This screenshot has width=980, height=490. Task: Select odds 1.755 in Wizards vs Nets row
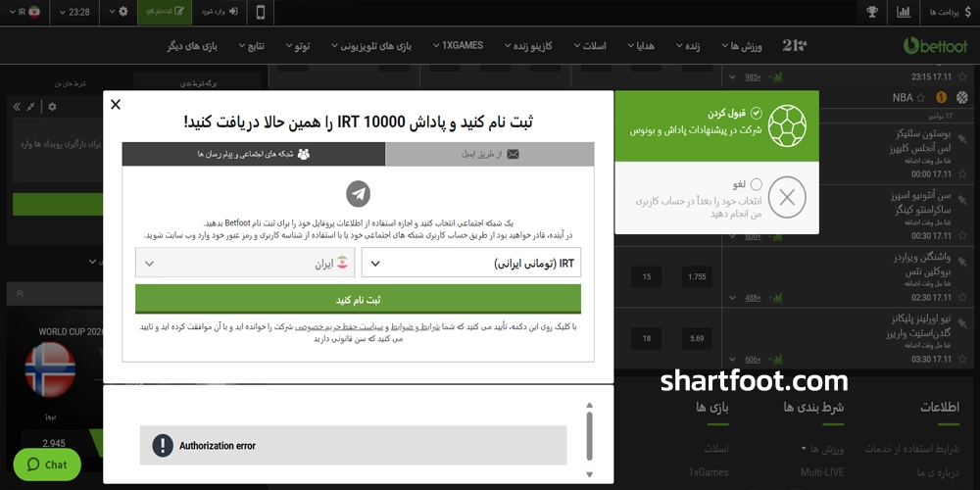pos(696,277)
